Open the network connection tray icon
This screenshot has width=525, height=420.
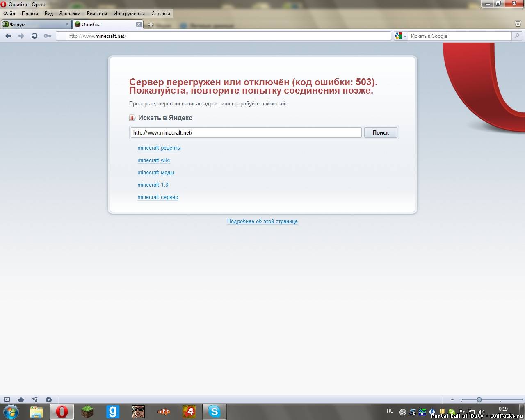point(472,412)
